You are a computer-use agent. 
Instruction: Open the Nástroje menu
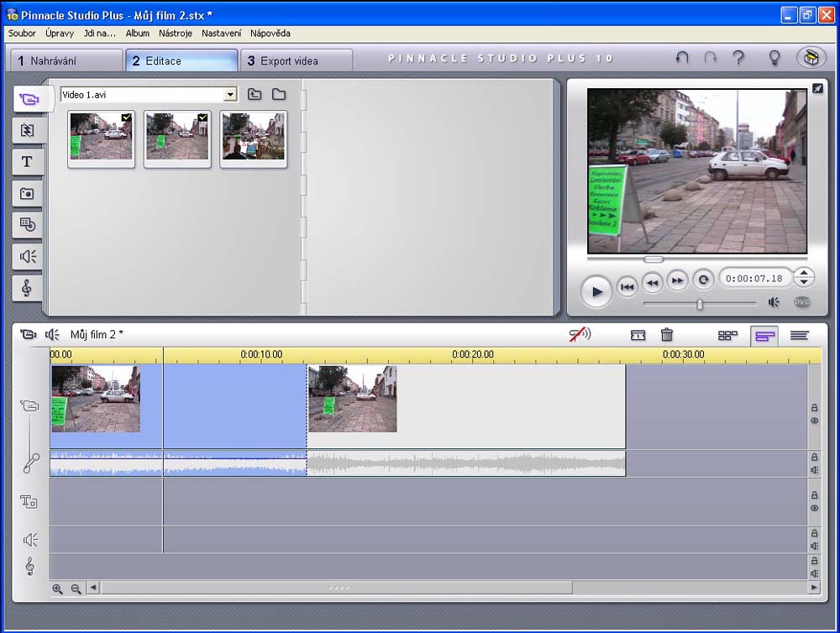(x=176, y=34)
